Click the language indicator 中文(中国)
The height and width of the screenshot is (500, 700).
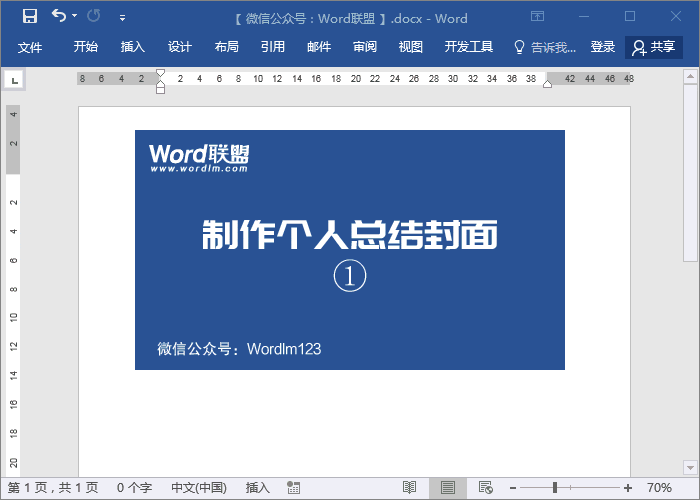tap(199, 488)
